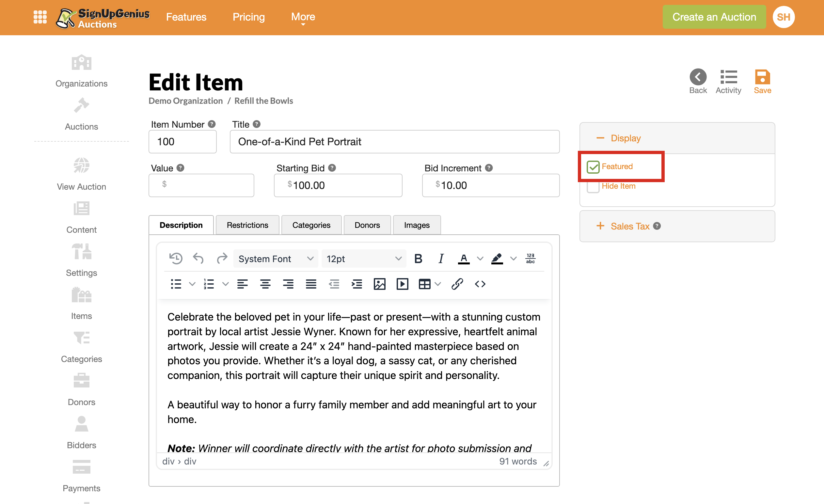
Task: Uncheck the Featured checkbox
Action: click(x=593, y=166)
